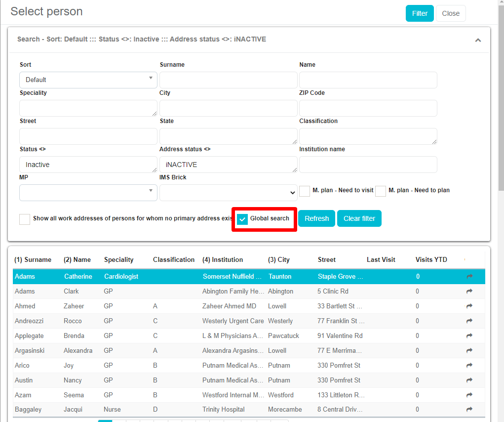Screen dimensions: 504x422
Task: Open the Sort dropdown set to Default
Action: pyautogui.click(x=88, y=80)
